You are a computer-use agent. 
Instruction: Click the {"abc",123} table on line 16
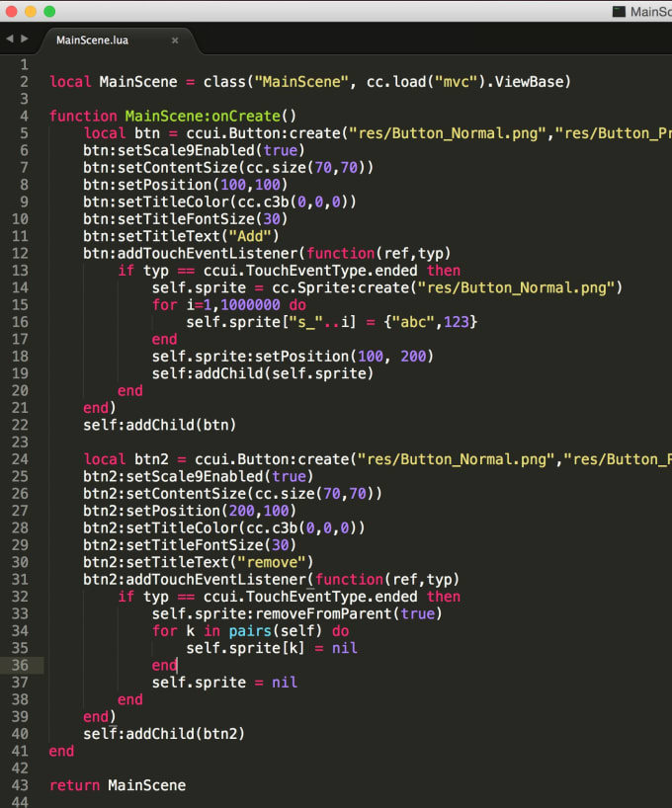pyautogui.click(x=430, y=322)
